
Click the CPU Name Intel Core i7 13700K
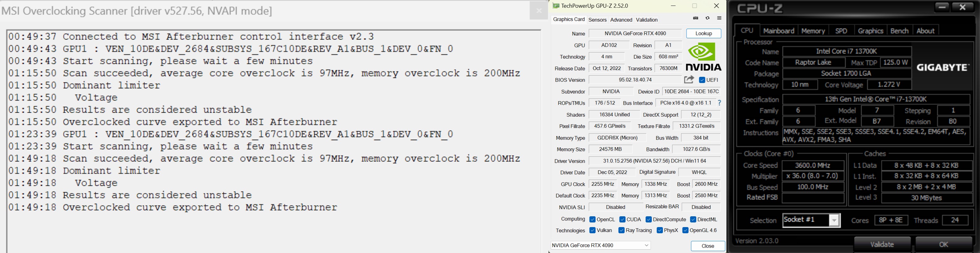[x=847, y=51]
